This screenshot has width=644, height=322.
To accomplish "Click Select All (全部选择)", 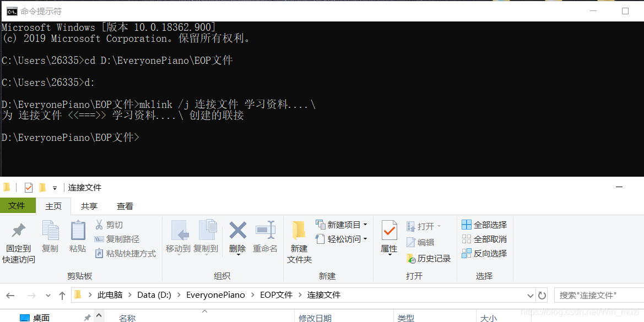I will click(x=484, y=225).
